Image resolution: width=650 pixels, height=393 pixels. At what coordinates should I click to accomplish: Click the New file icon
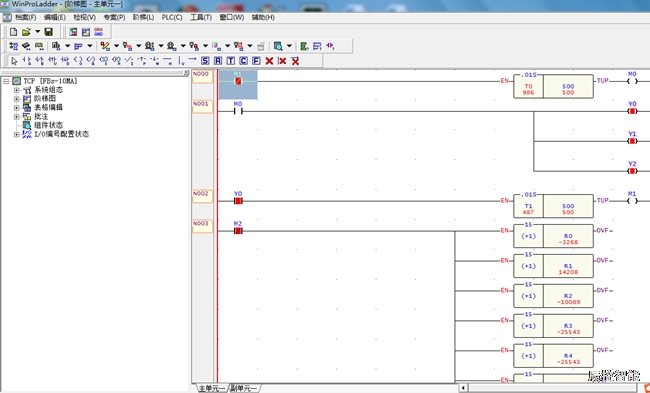14,32
